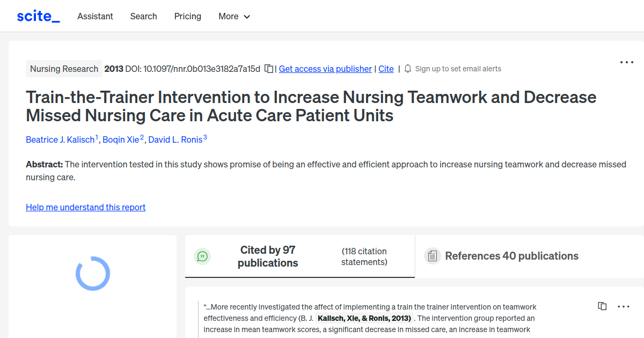Switch to the Search page

tap(143, 16)
